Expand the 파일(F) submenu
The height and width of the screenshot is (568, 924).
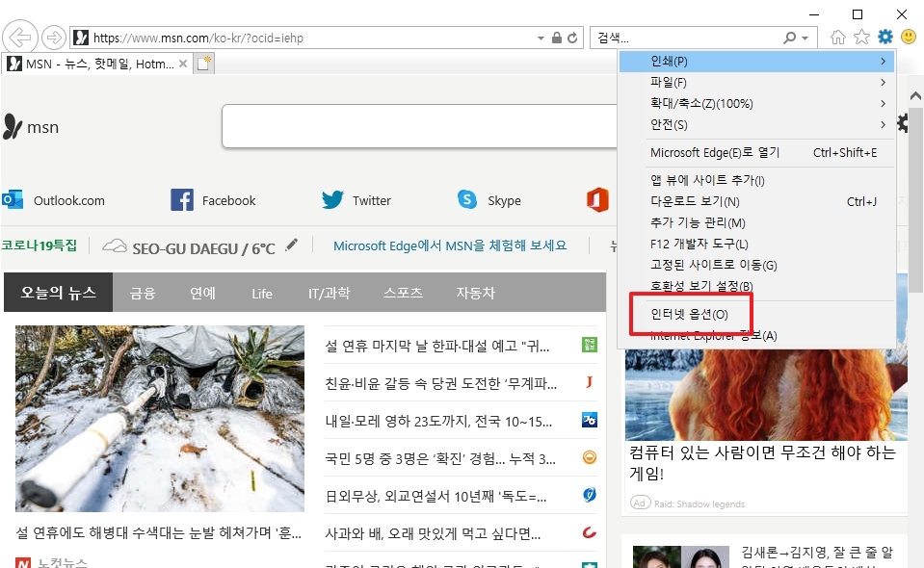(x=756, y=82)
